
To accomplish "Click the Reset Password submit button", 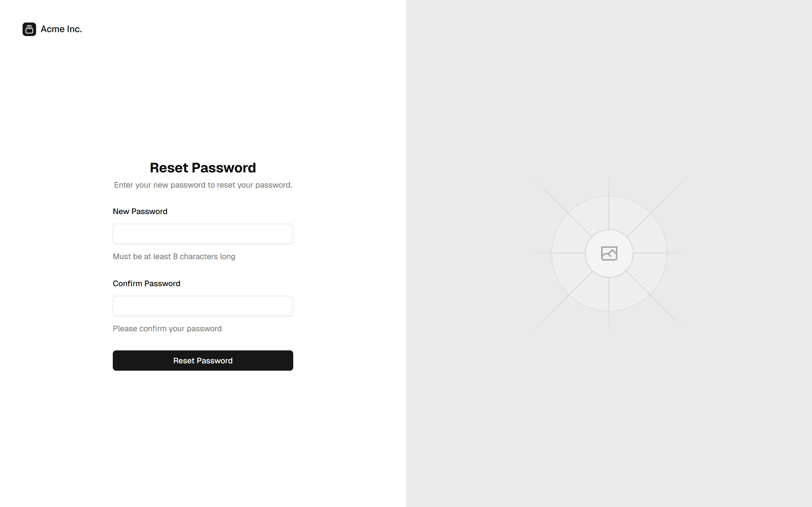I will 203,361.
